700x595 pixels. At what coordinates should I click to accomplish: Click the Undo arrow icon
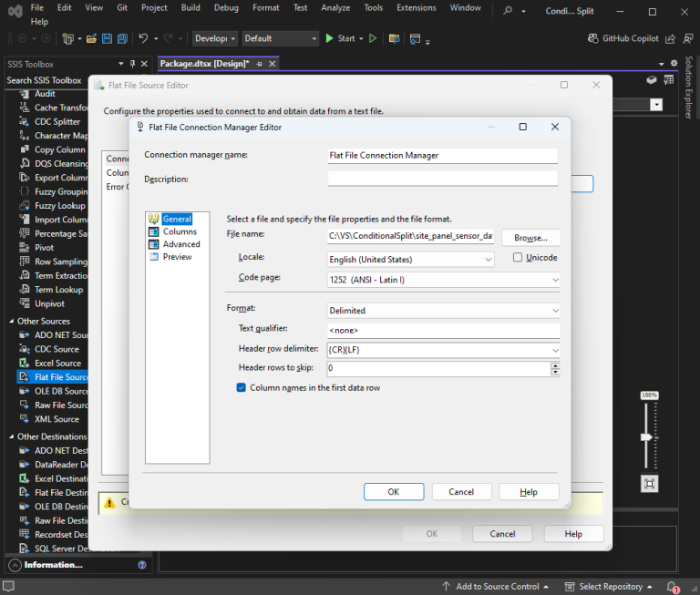tap(143, 38)
